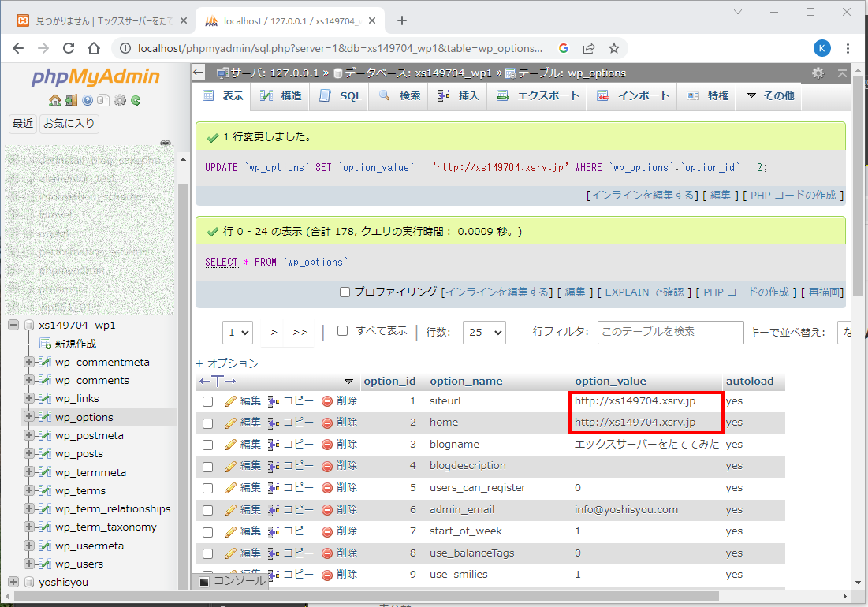
Task: Check the siteurl row checkbox
Action: [208, 401]
